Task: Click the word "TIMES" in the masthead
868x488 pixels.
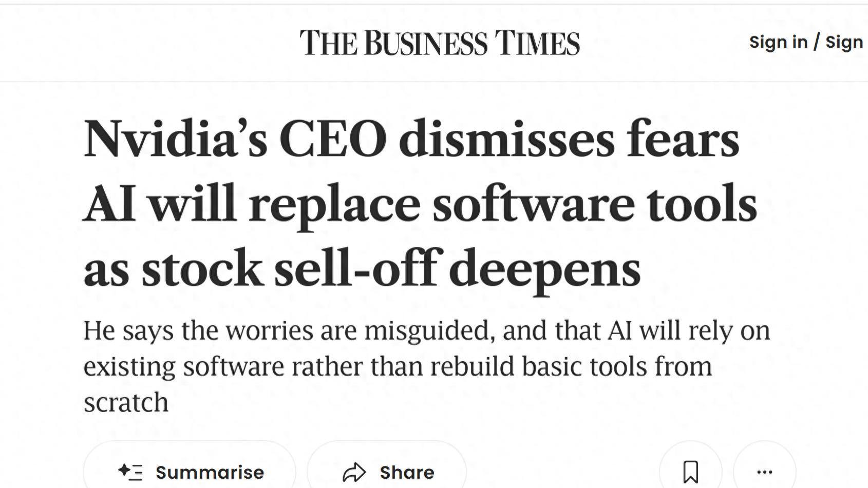Action: (x=537, y=43)
